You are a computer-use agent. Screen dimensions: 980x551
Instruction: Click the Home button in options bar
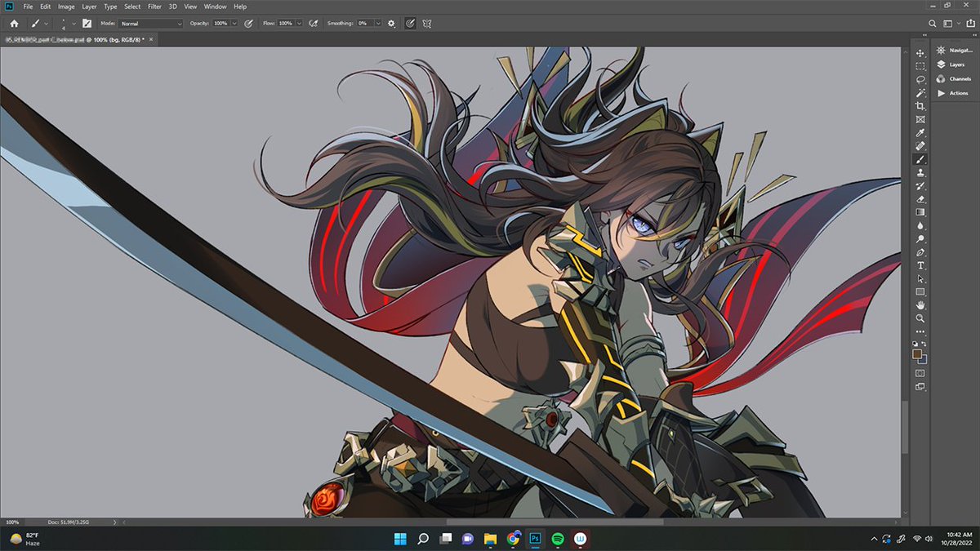point(14,24)
